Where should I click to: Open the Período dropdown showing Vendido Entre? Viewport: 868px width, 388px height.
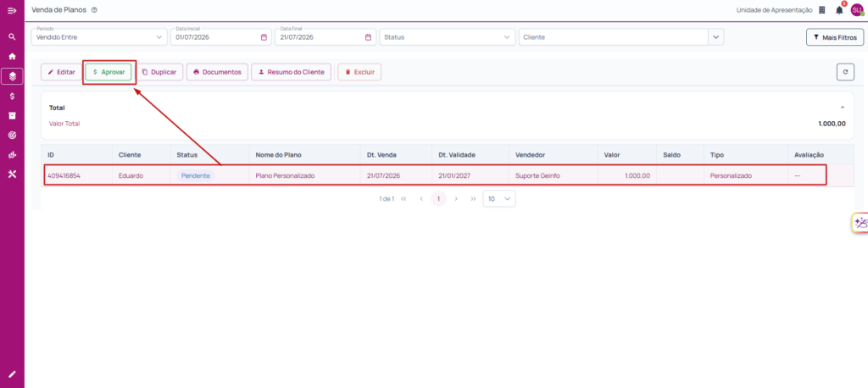click(99, 37)
